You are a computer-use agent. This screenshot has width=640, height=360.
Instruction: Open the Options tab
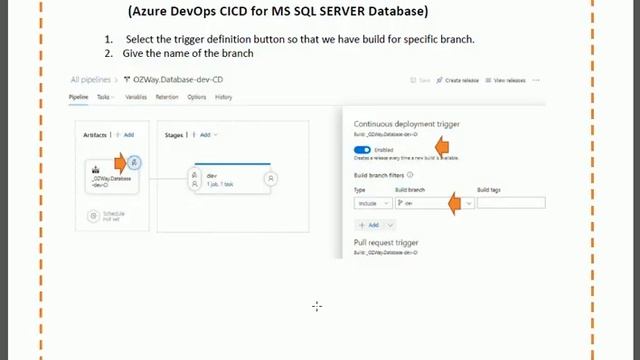[x=197, y=97]
